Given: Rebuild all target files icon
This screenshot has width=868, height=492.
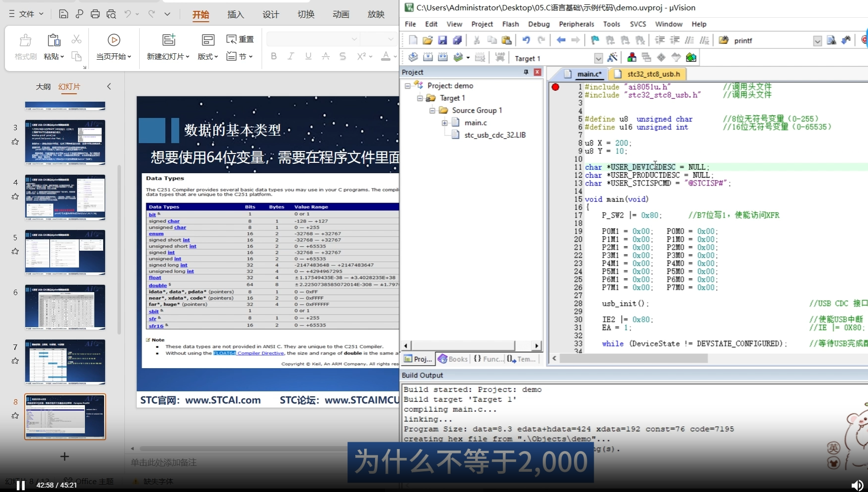Looking at the screenshot, I should pos(443,58).
